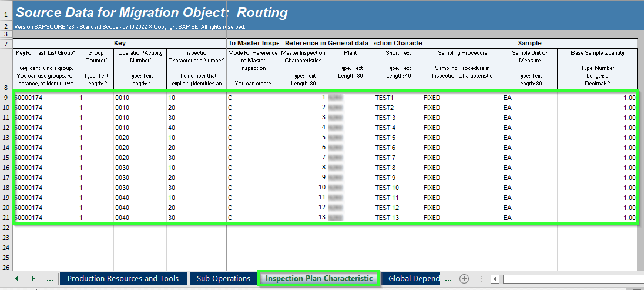The height and width of the screenshot is (290, 644).
Task: Switch to the Sub Operations sheet tab
Action: click(x=223, y=278)
